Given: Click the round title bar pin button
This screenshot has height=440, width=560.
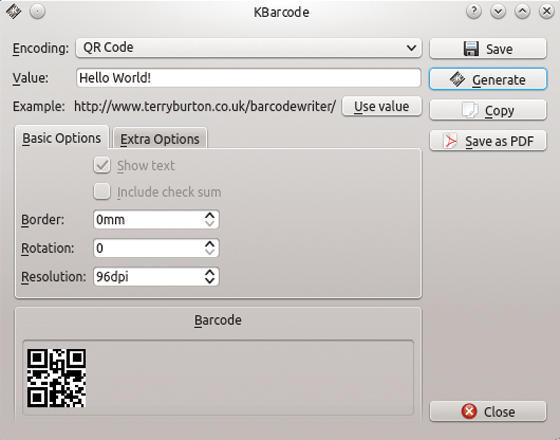Looking at the screenshot, I should (38, 11).
